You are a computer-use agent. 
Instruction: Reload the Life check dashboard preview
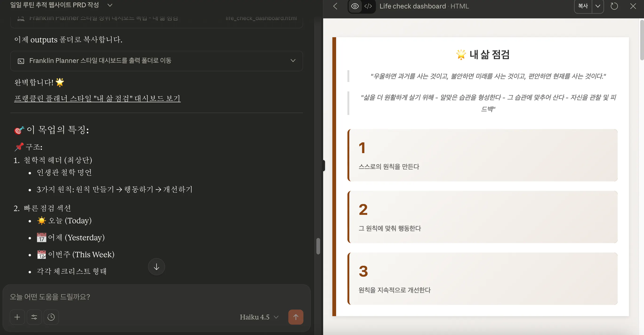[614, 6]
